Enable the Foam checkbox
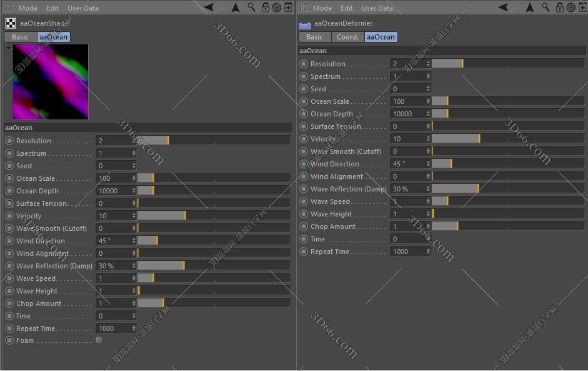 [x=99, y=340]
